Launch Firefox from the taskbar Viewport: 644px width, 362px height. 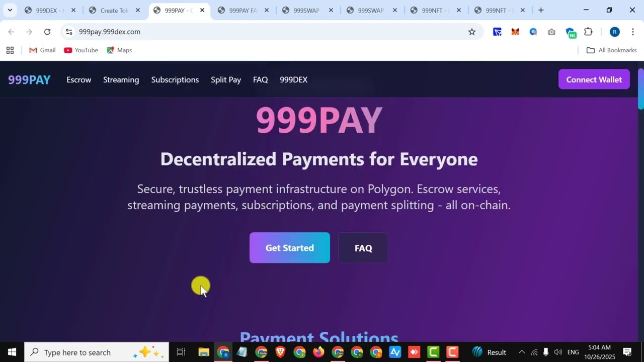[318, 352]
